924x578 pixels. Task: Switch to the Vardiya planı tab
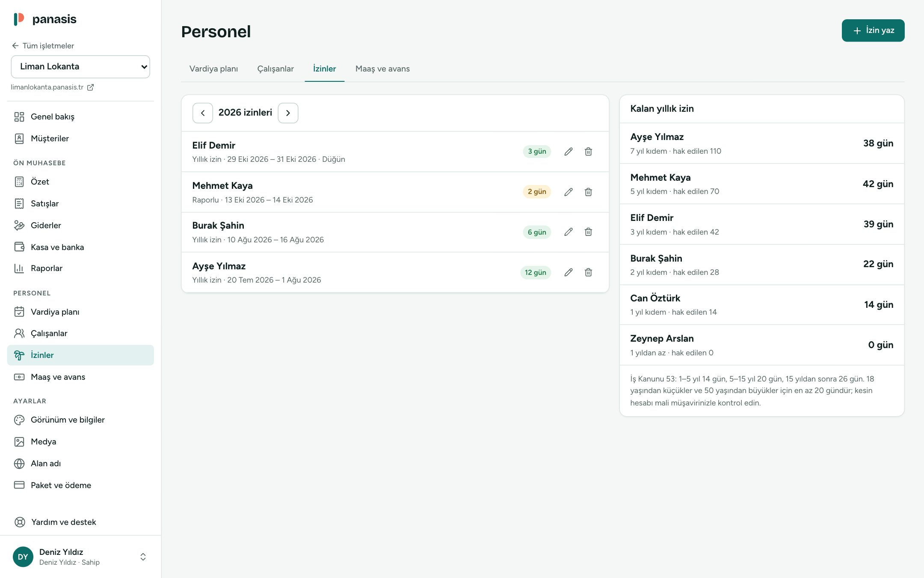click(x=213, y=69)
